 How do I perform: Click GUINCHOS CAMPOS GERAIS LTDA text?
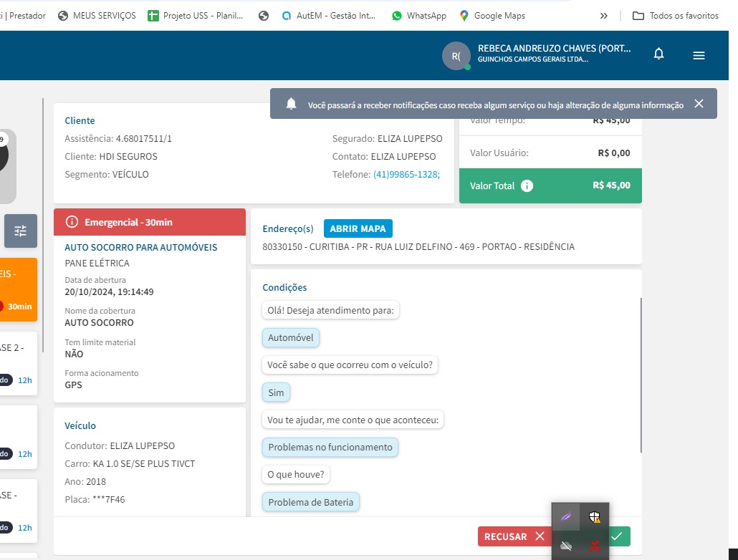(x=533, y=59)
